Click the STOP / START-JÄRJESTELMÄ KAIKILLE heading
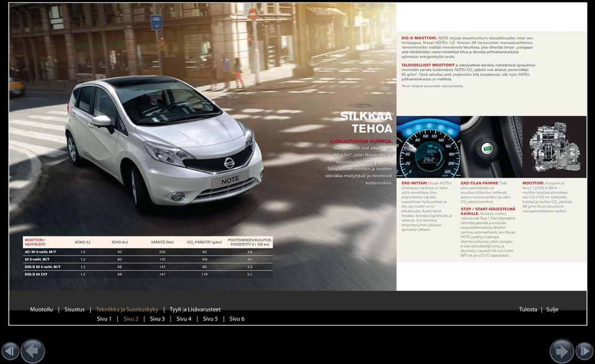595x364 pixels. click(x=488, y=211)
